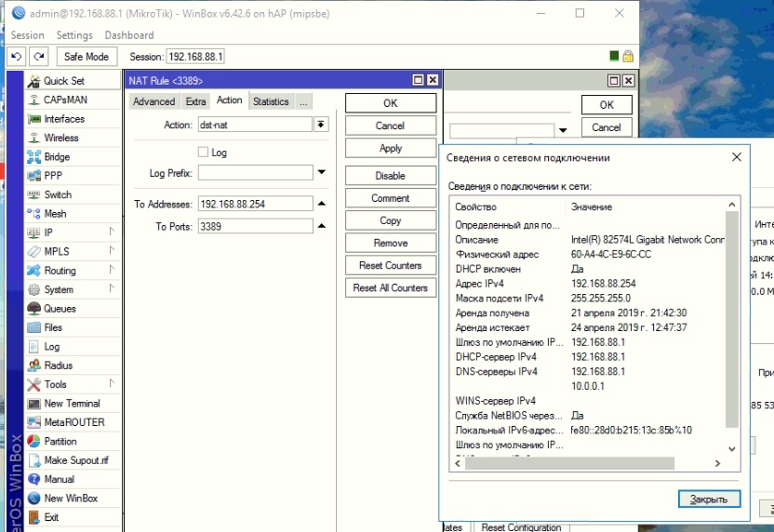Open the Session menu

point(28,35)
